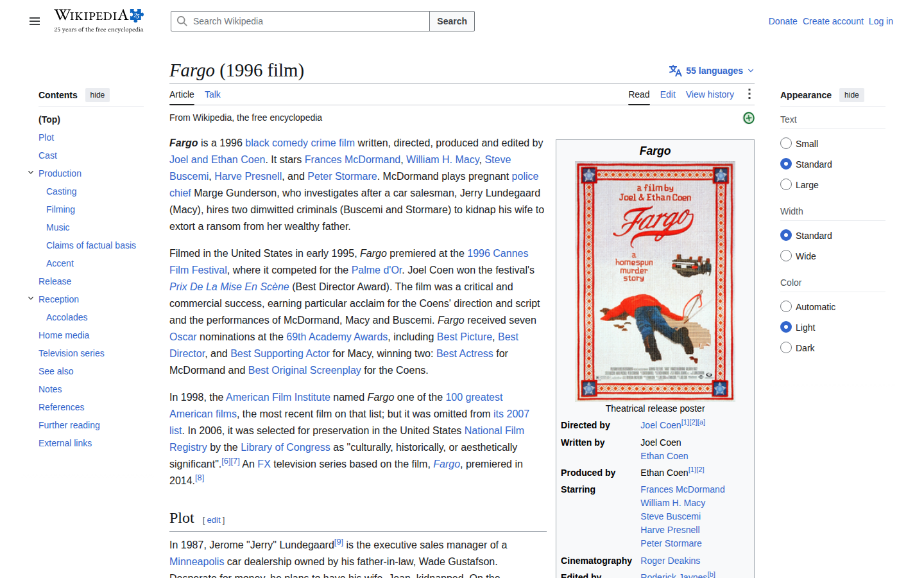Viewport: 924px width, 578px height.
Task: Collapse the Reception section in contents
Action: (x=31, y=299)
